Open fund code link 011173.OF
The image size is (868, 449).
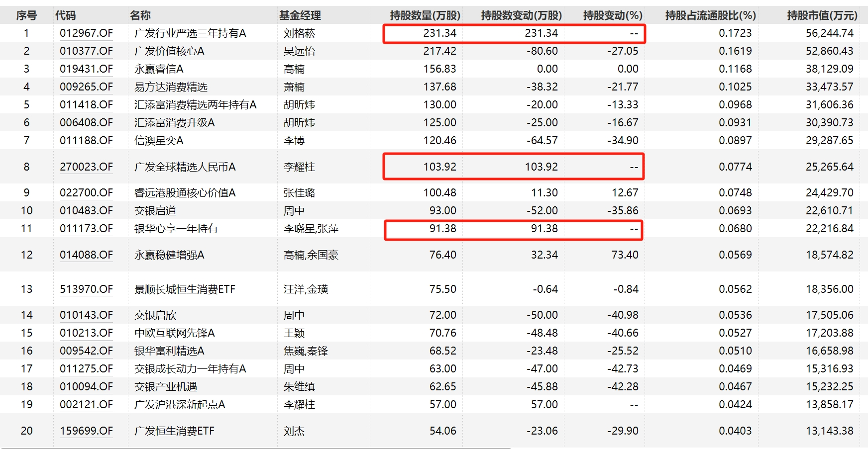tap(86, 229)
